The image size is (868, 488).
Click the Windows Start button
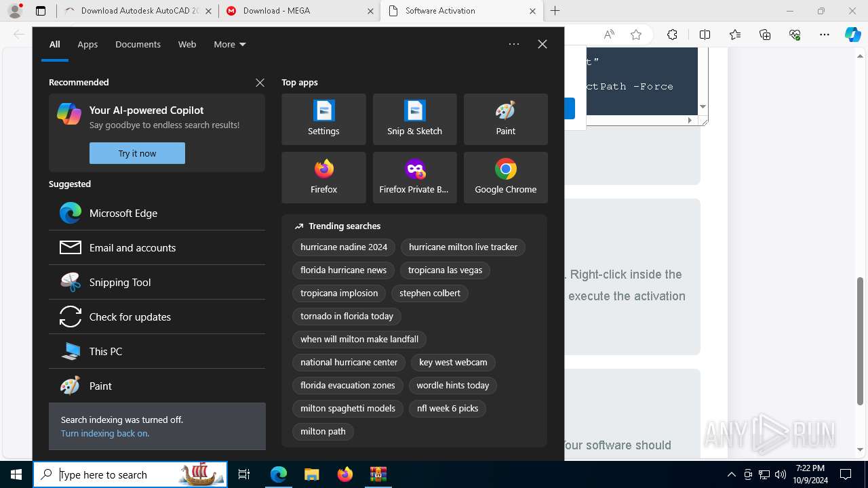point(16,474)
